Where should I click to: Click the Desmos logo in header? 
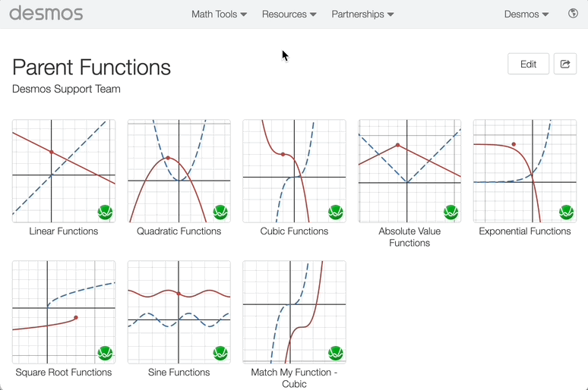click(46, 14)
